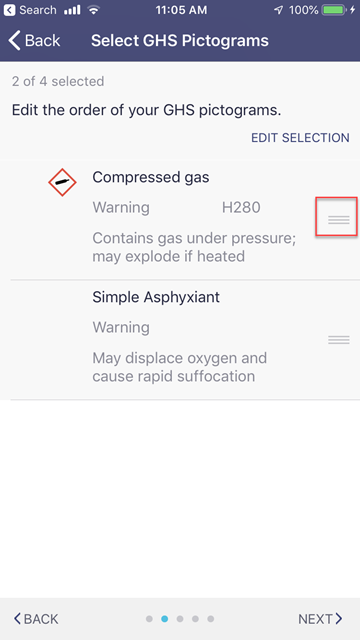Select the first page indicator dot
The width and height of the screenshot is (360, 640).
tap(149, 619)
